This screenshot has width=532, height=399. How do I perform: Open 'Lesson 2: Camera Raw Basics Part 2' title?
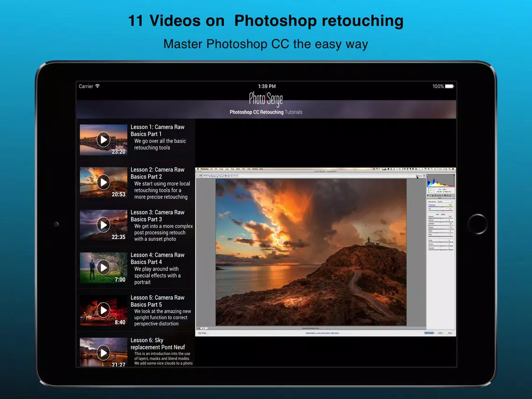pyautogui.click(x=157, y=173)
